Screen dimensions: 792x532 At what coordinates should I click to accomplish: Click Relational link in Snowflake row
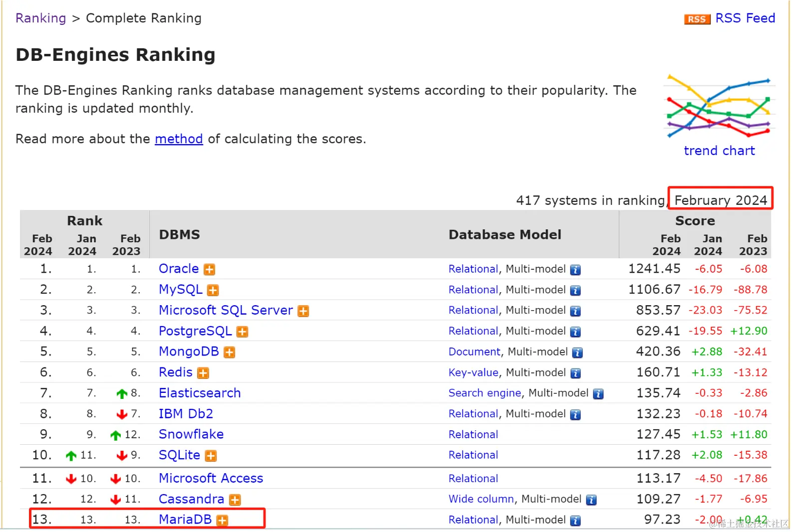[x=473, y=434]
